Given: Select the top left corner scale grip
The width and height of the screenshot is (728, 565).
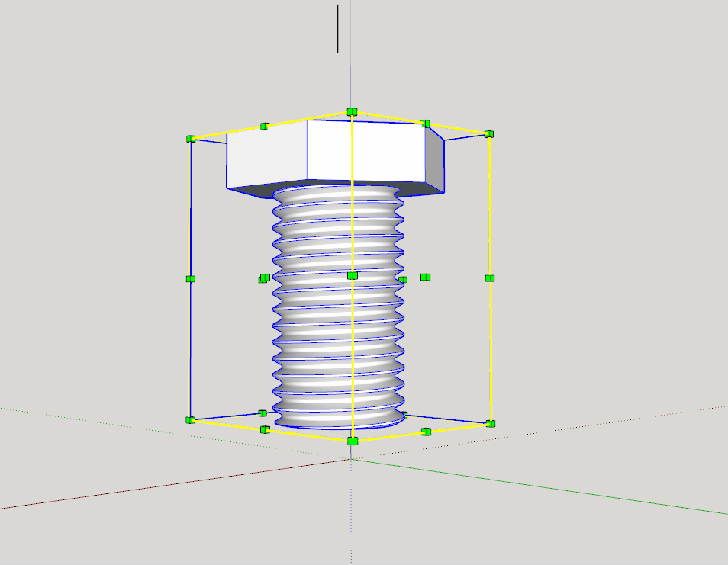Looking at the screenshot, I should click(x=190, y=139).
